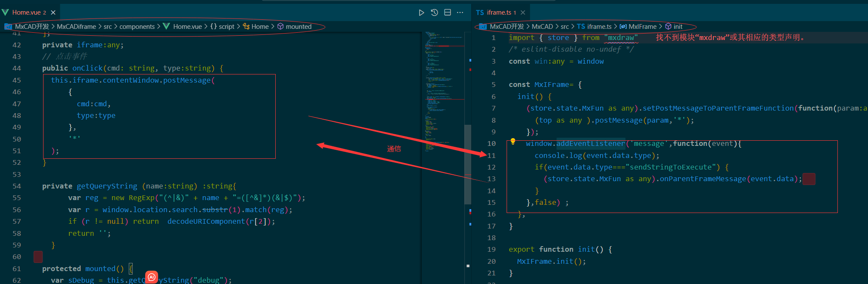Screen dimensions: 868x284
Task: Click the left editor minimap
Action: pos(443,86)
